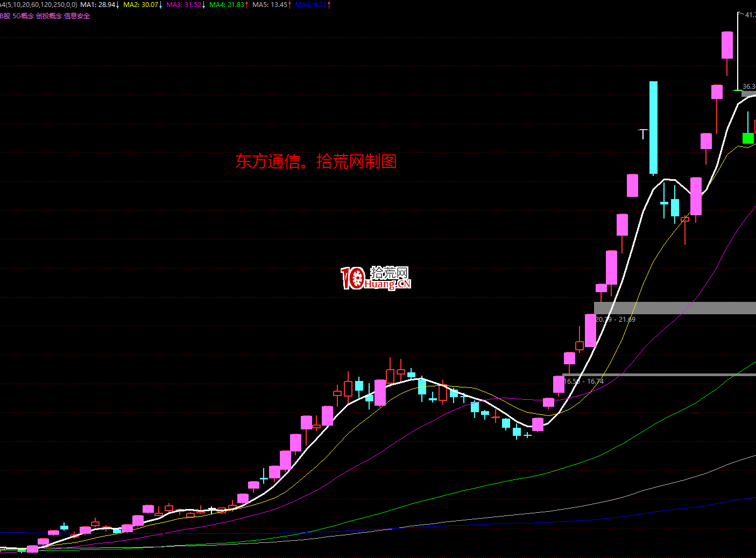This screenshot has height=558, width=756.
Task: Select the gray gap band above 20.79 - 21.69
Action: click(675, 308)
